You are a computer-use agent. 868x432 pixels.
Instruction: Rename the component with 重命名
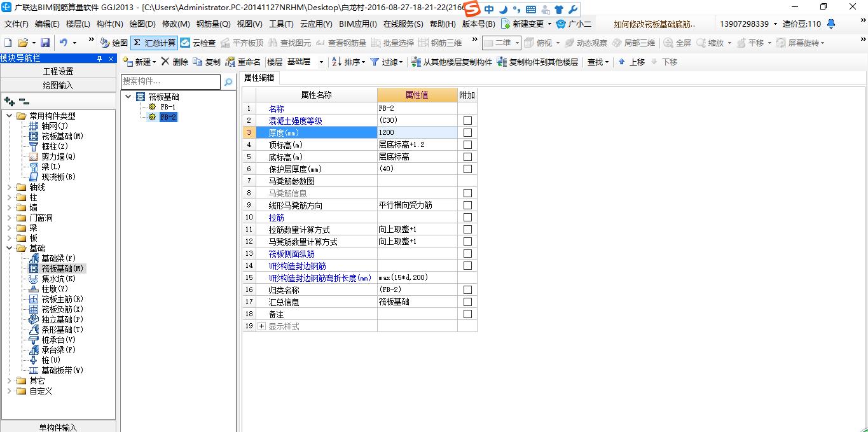click(244, 62)
